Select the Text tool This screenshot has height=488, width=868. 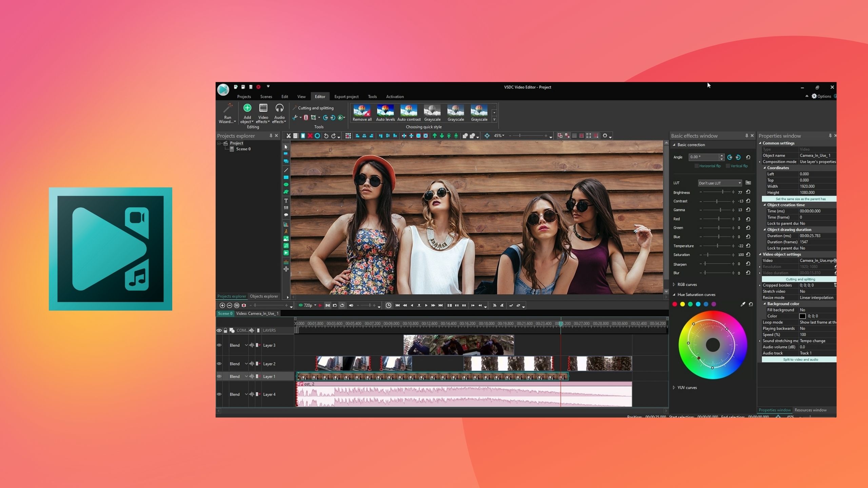(286, 201)
